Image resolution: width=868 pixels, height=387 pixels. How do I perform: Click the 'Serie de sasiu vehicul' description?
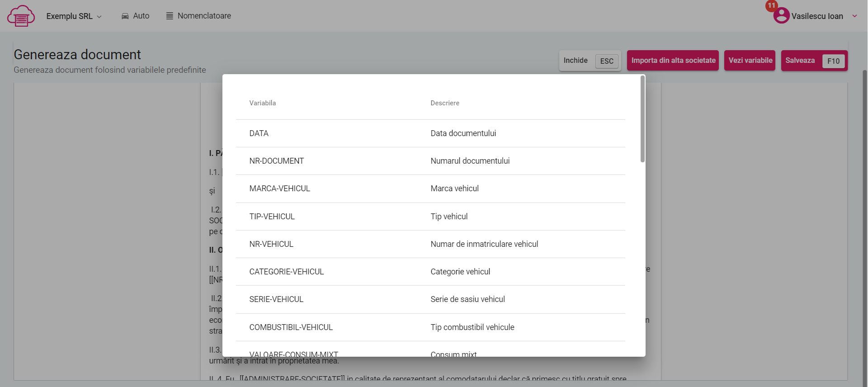pyautogui.click(x=468, y=299)
